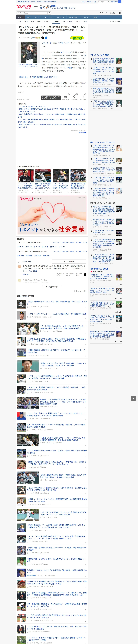Viewport: 138px width, 644px height.
Task: Open the エンタメ category
Action: (x=47, y=21)
